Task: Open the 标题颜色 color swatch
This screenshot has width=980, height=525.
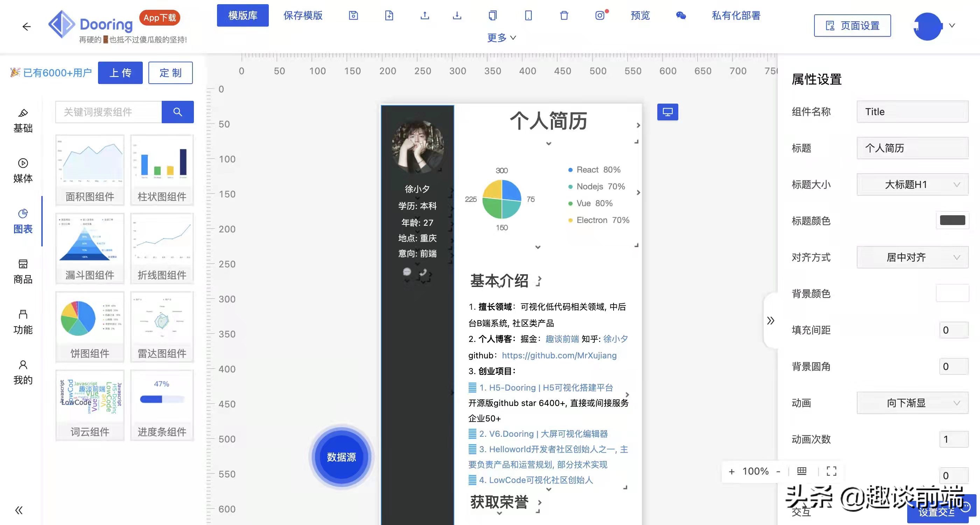Action: point(952,220)
